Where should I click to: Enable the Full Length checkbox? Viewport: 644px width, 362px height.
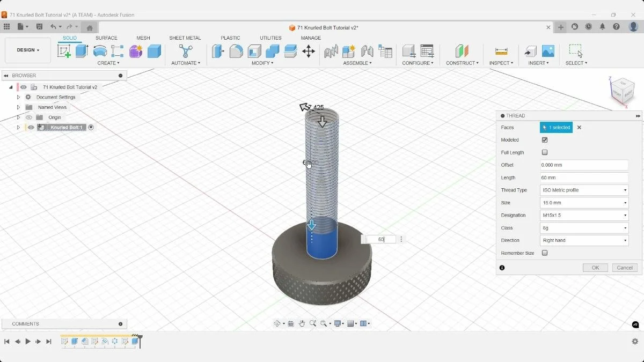coord(545,152)
